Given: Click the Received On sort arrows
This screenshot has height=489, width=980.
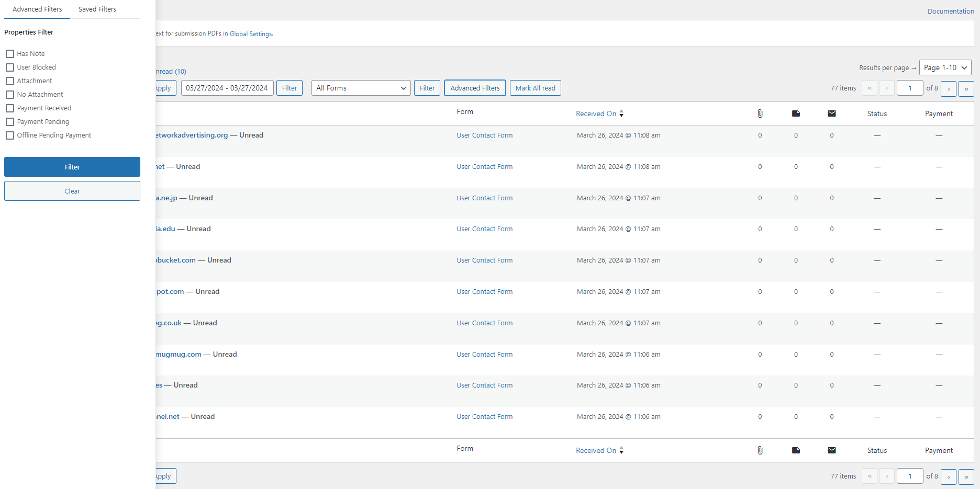Looking at the screenshot, I should click(621, 113).
